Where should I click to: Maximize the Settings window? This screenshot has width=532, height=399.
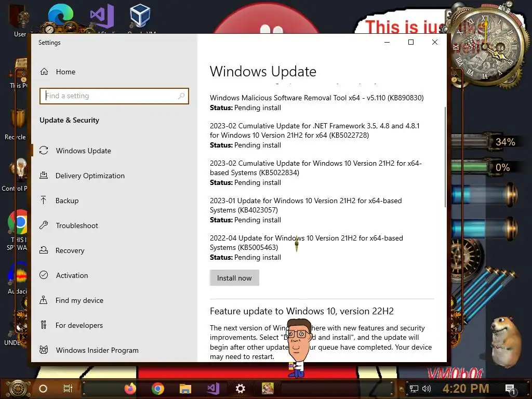(411, 43)
